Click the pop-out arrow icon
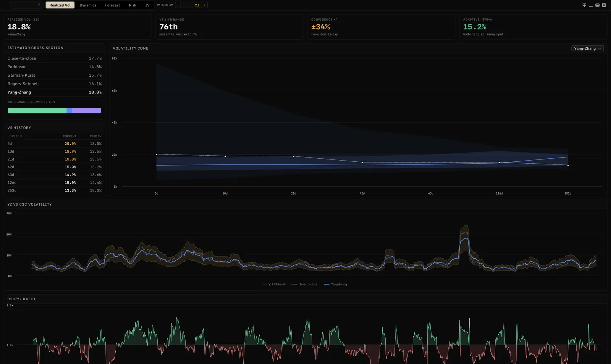This screenshot has width=611, height=364. point(584,5)
